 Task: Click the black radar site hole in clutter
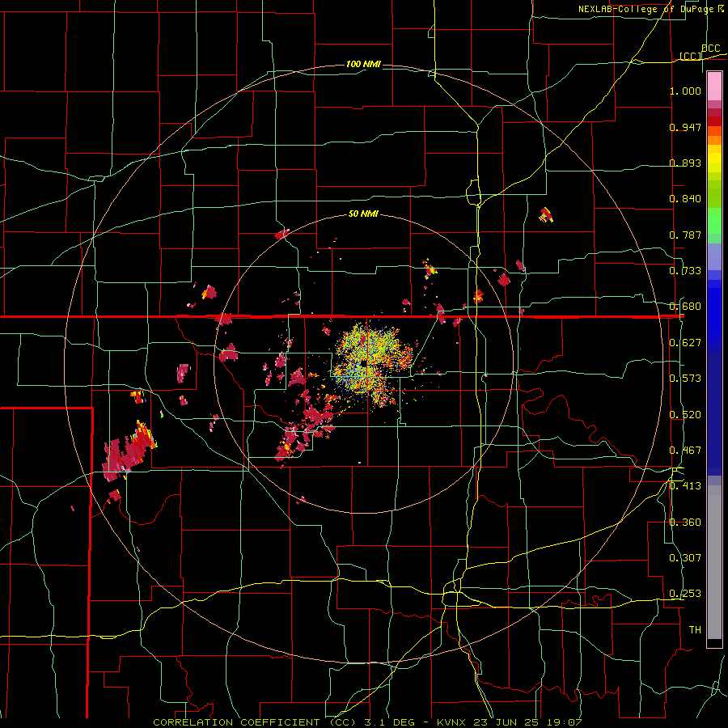[362, 363]
